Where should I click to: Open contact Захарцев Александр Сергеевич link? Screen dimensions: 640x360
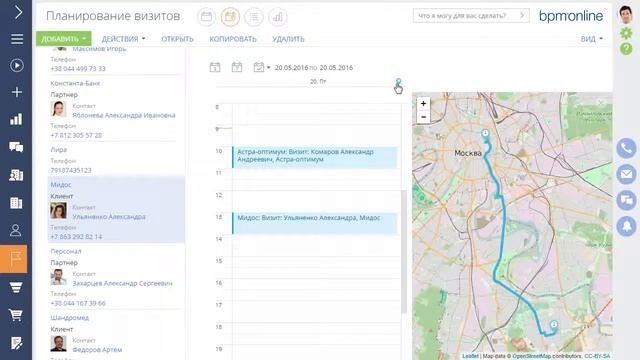122,283
